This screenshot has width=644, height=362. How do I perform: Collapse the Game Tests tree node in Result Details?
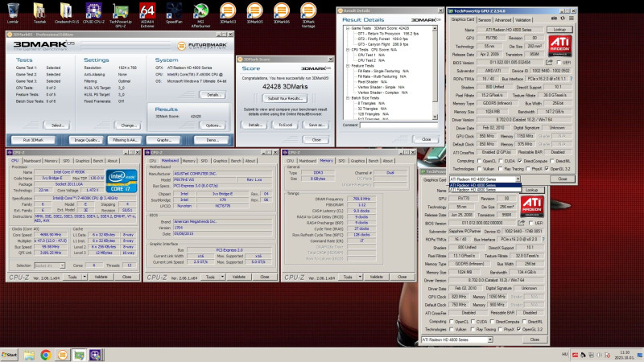tap(348, 28)
